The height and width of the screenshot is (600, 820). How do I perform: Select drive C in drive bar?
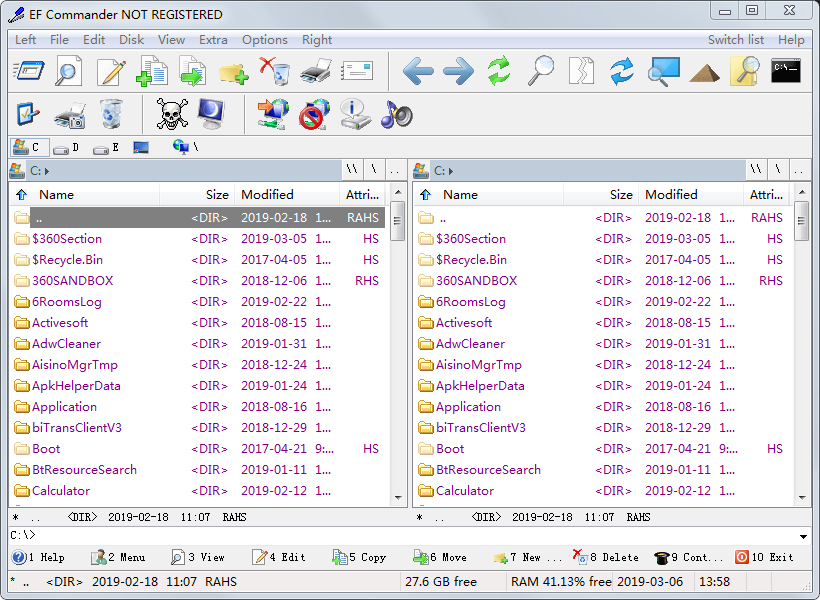[26, 147]
